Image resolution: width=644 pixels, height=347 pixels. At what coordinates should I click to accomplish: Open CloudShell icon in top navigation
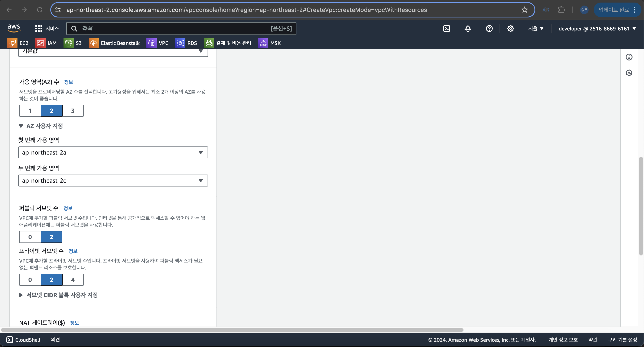[x=446, y=29]
